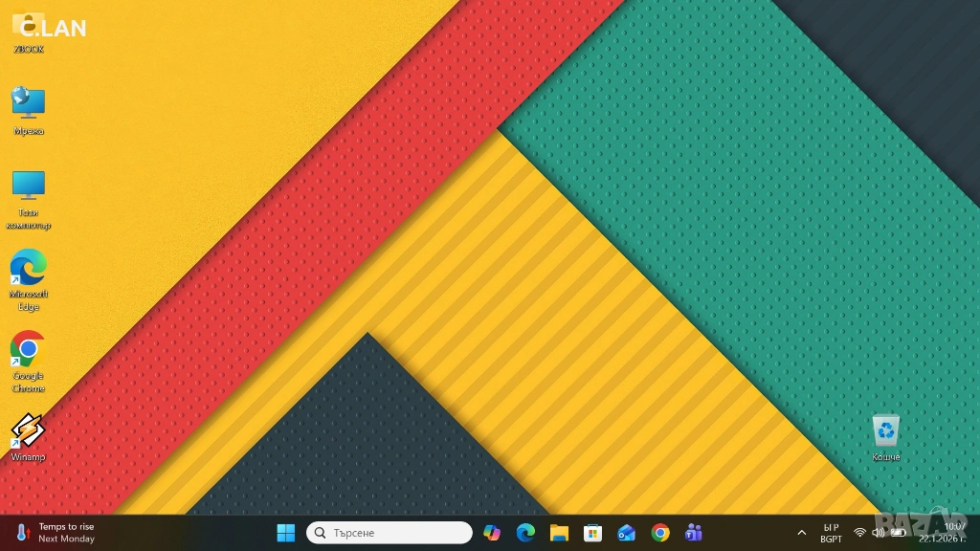Open Microsoft Teams from the taskbar
This screenshot has height=551, width=980.
(x=694, y=533)
